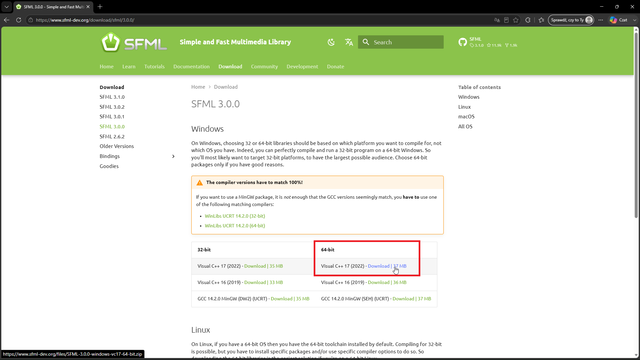Click the Linux section heading

click(200, 330)
